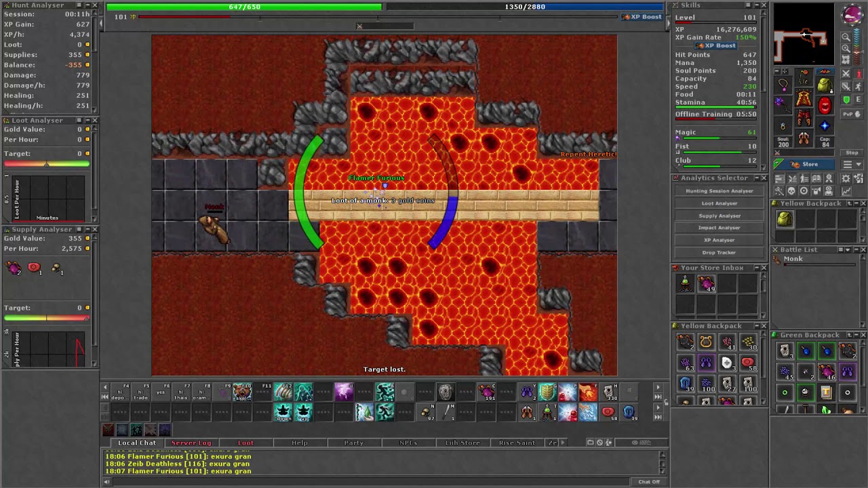The height and width of the screenshot is (488, 868).
Task: Click the orange T item in Green Backpack
Action: click(x=826, y=392)
